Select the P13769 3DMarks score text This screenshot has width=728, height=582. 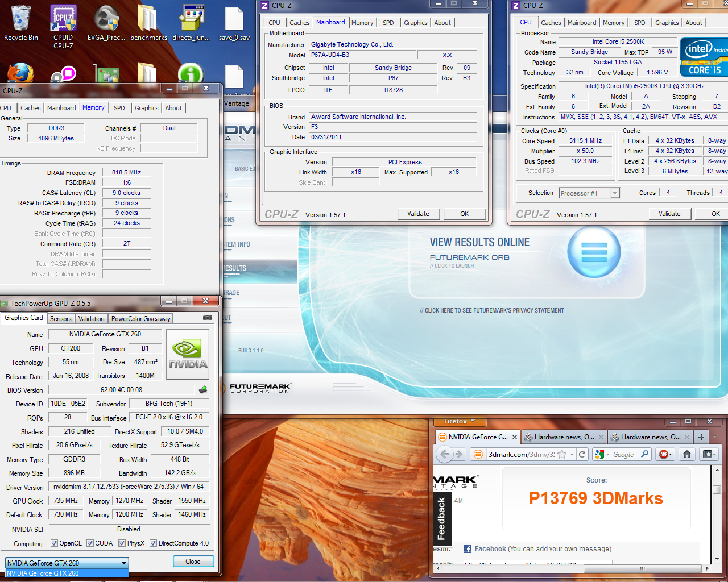pos(595,498)
